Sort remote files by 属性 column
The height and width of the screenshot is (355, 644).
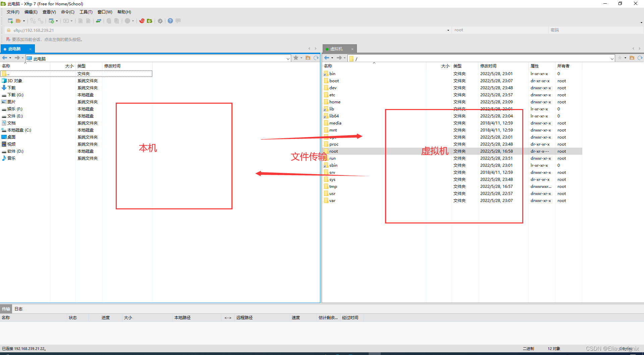point(542,66)
